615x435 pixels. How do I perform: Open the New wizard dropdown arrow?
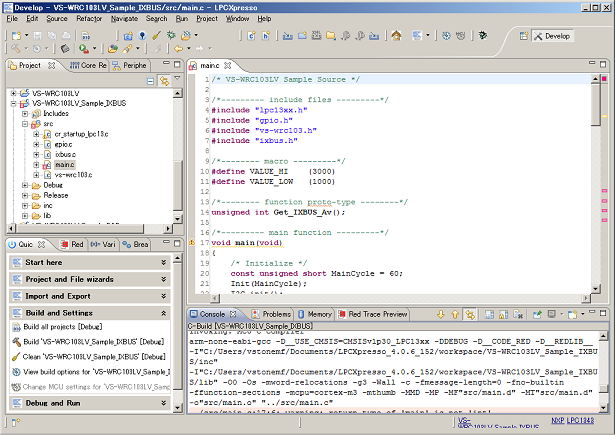tap(27, 36)
